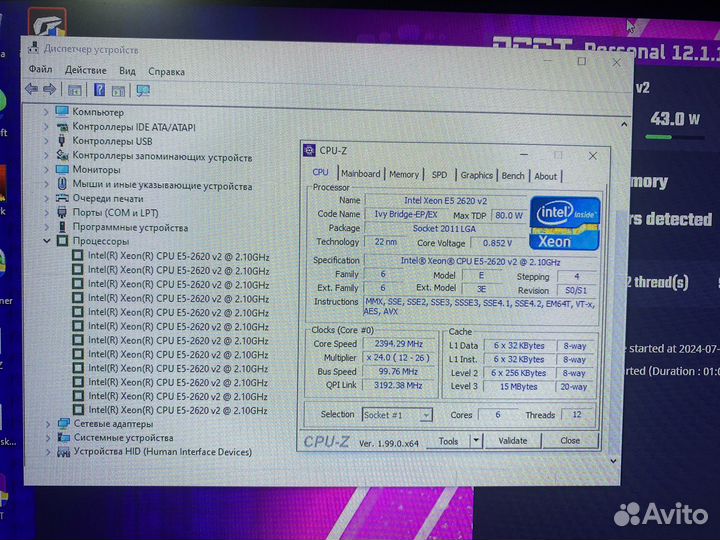720x540 pixels.
Task: Open the Bench tab
Action: pyautogui.click(x=512, y=176)
